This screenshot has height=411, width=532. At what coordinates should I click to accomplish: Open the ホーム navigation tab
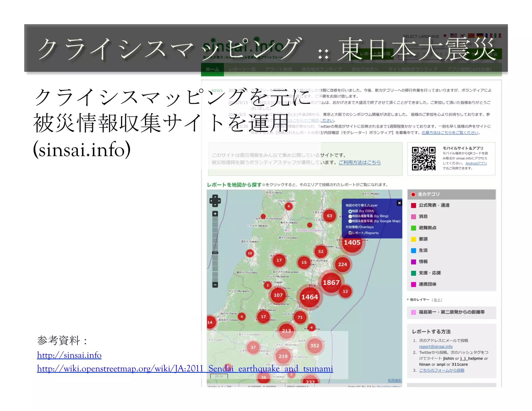[212, 69]
